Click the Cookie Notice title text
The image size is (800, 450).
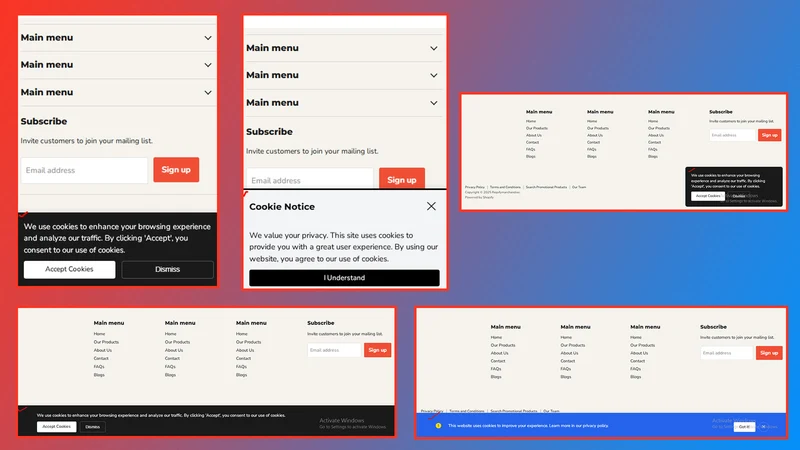pos(282,207)
